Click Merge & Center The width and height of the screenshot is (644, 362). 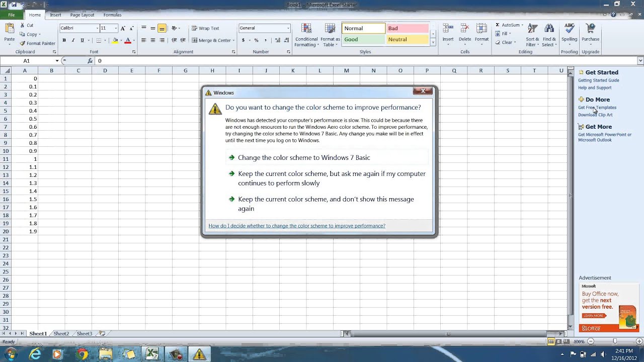pyautogui.click(x=211, y=40)
